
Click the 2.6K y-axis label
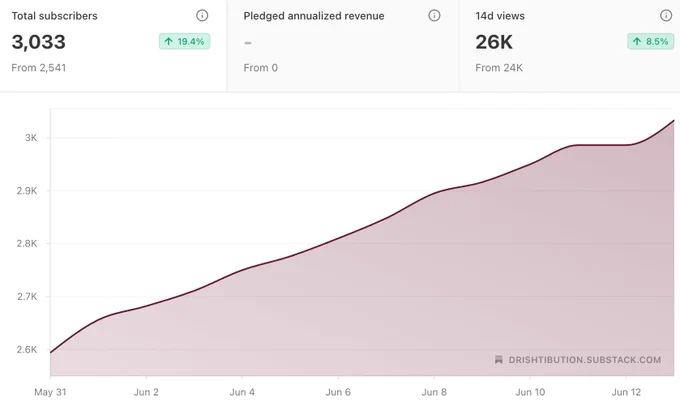click(x=27, y=350)
